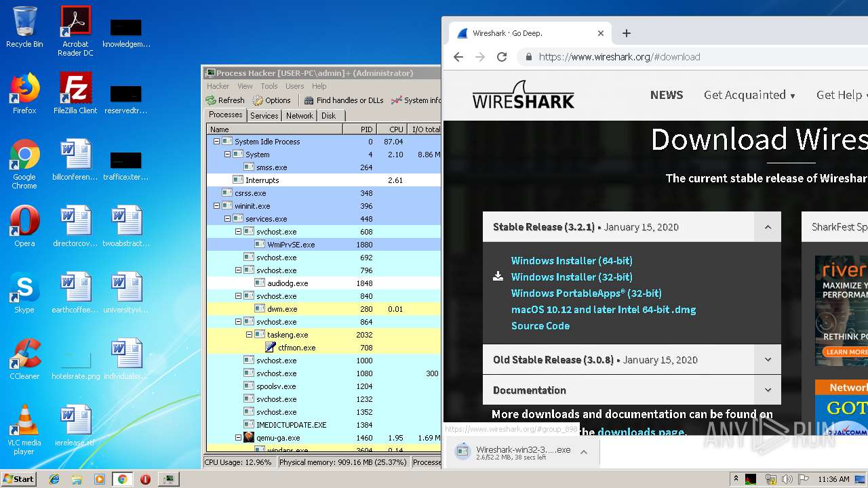This screenshot has width=868, height=488.
Task: Click the volume icon in system tray
Action: point(787,479)
